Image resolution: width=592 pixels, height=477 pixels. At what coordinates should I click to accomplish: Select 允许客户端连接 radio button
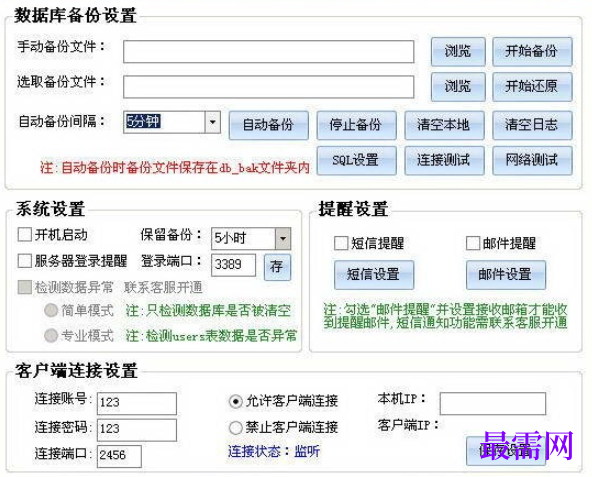tap(236, 401)
